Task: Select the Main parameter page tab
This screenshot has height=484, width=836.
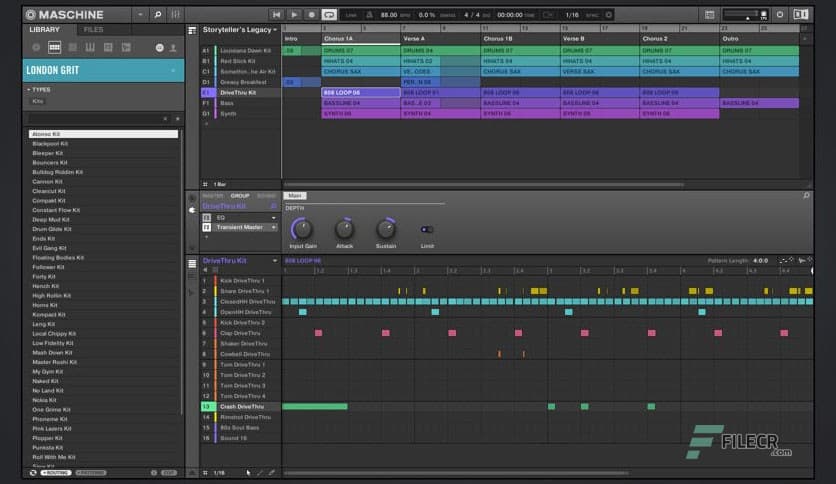Action: point(295,196)
